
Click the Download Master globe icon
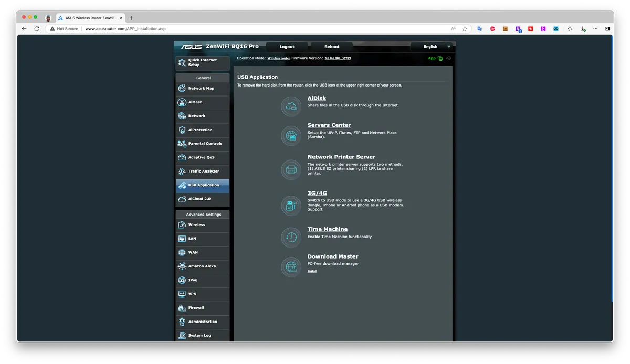291,266
